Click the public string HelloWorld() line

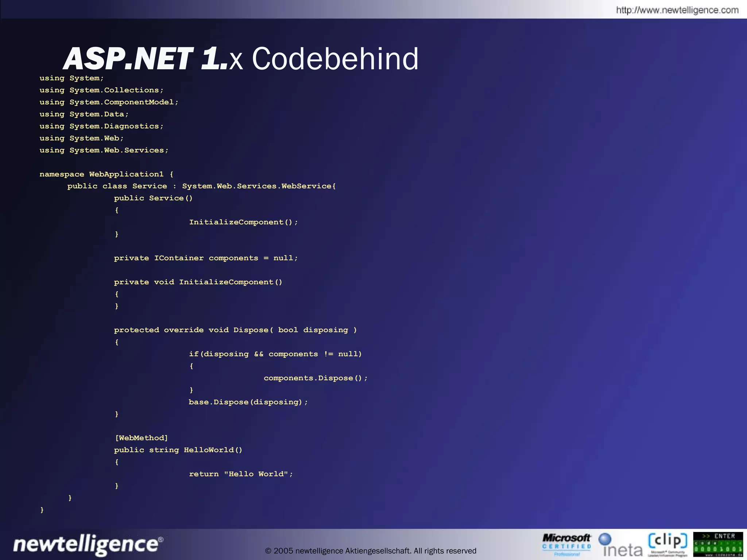tap(178, 450)
